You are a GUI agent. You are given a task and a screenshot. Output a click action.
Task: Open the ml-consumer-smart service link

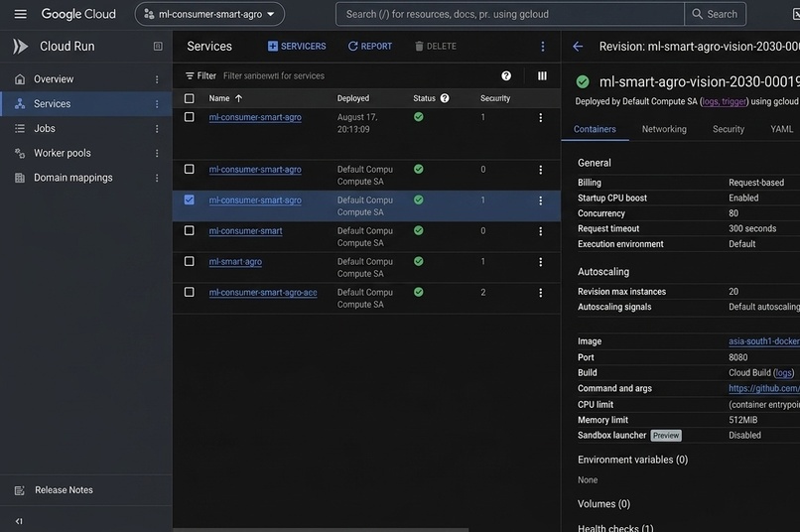click(x=245, y=231)
